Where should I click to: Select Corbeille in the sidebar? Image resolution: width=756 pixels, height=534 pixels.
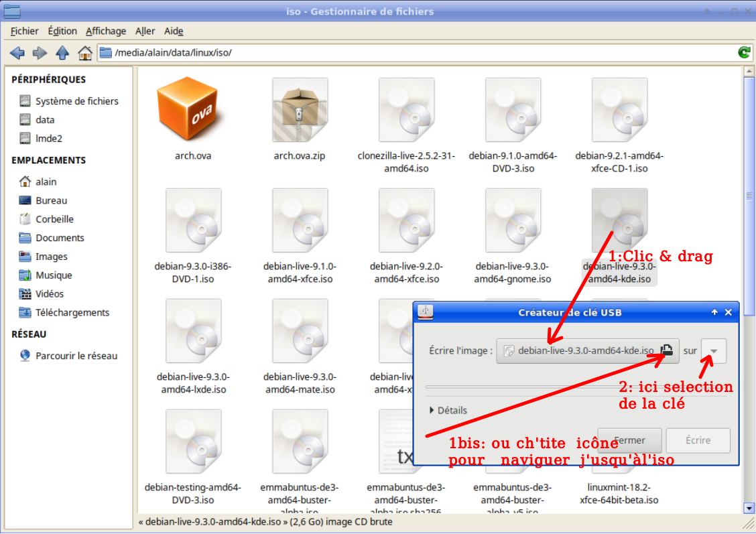click(54, 219)
